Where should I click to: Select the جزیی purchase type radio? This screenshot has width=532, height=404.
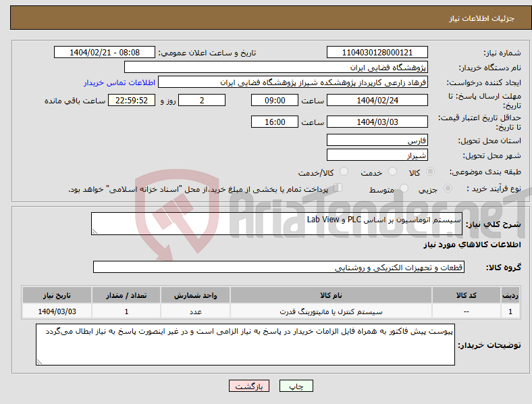tap(448, 188)
